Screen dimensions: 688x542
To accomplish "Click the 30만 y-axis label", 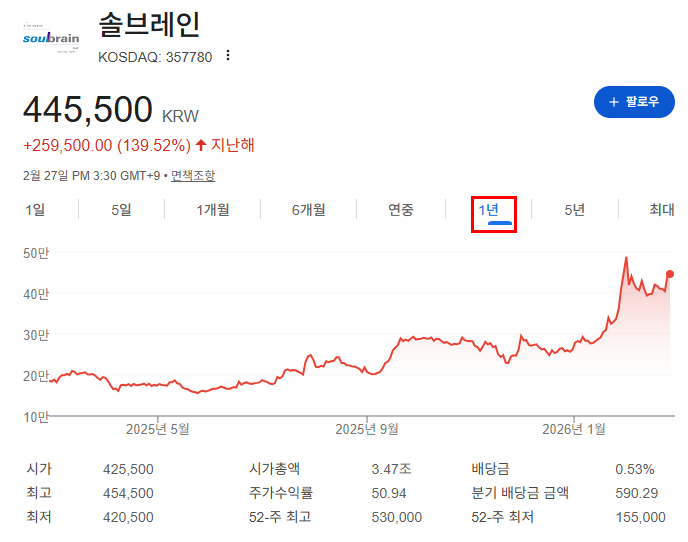I will [x=36, y=335].
